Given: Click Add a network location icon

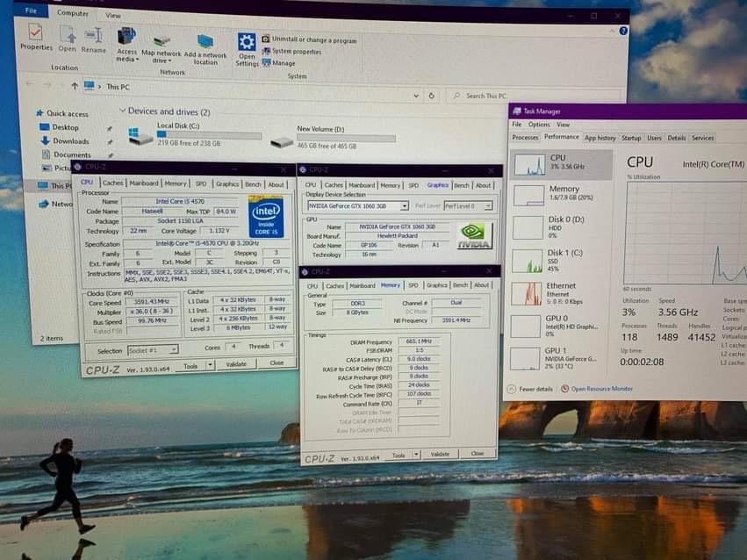Looking at the screenshot, I should pyautogui.click(x=205, y=45).
